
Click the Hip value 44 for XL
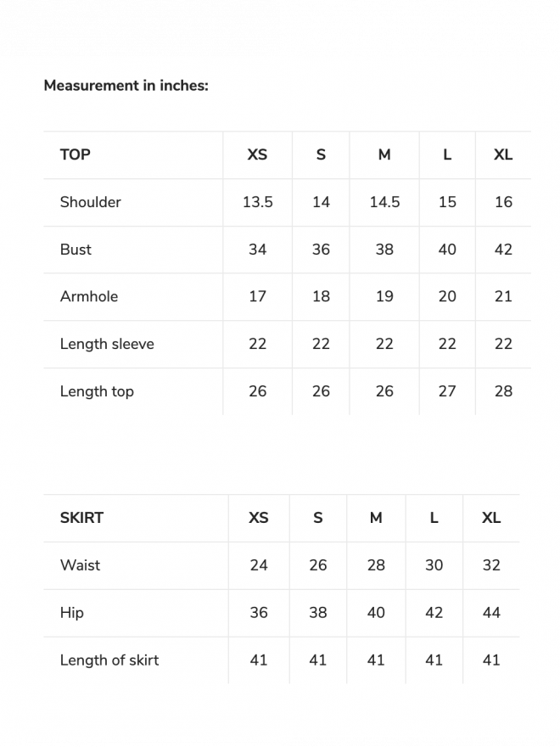pyautogui.click(x=491, y=613)
